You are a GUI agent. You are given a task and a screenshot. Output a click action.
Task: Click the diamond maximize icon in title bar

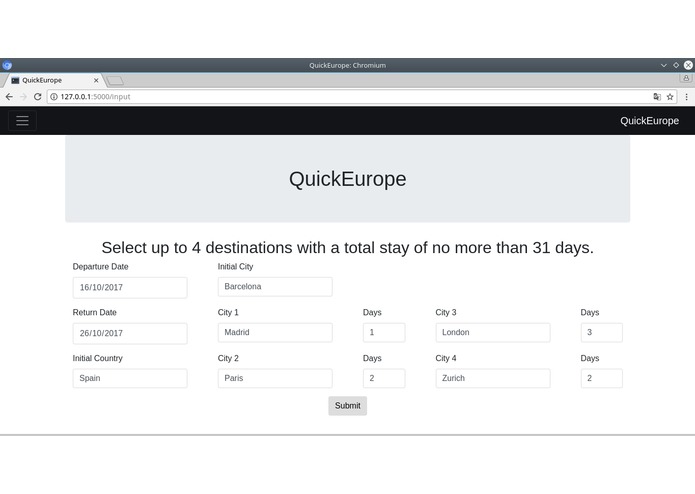(676, 65)
